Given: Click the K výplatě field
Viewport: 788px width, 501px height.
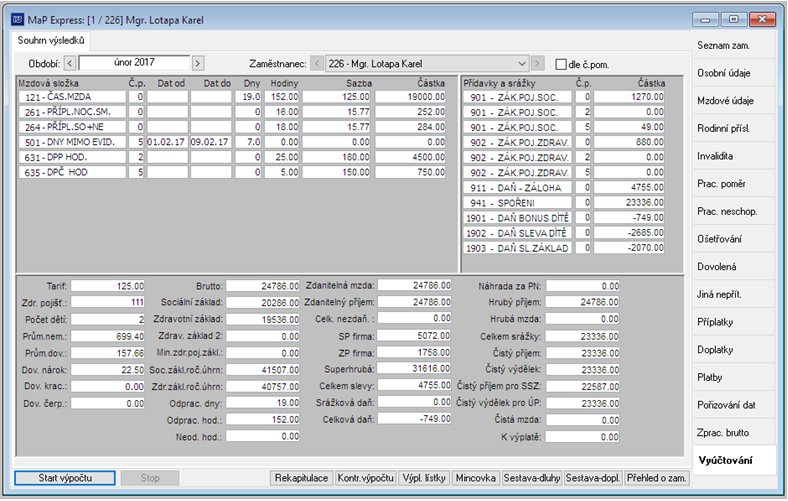Looking at the screenshot, I should 582,437.
